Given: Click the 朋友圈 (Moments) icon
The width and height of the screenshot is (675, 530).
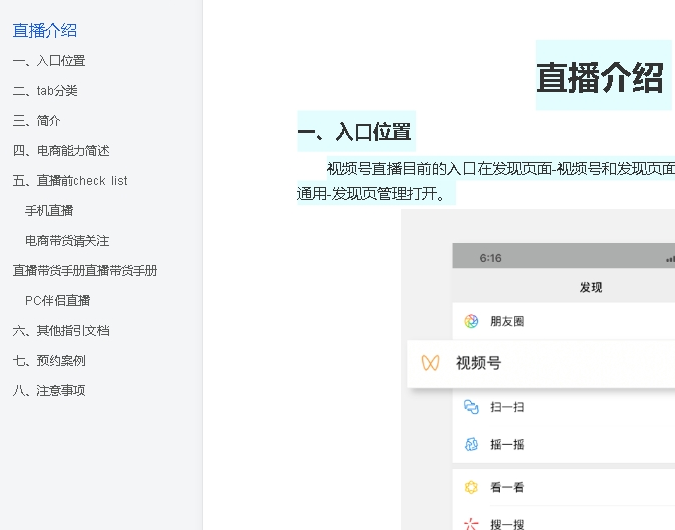Looking at the screenshot, I should point(471,321).
